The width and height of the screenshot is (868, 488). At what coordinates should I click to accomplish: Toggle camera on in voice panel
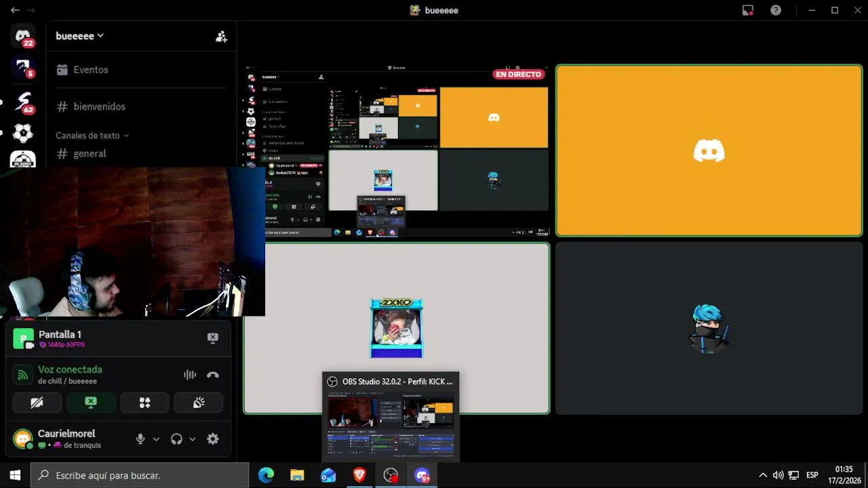[37, 403]
